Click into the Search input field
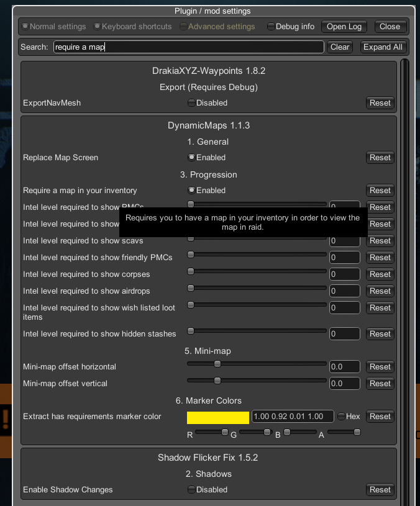This screenshot has height=506, width=420. pyautogui.click(x=188, y=47)
